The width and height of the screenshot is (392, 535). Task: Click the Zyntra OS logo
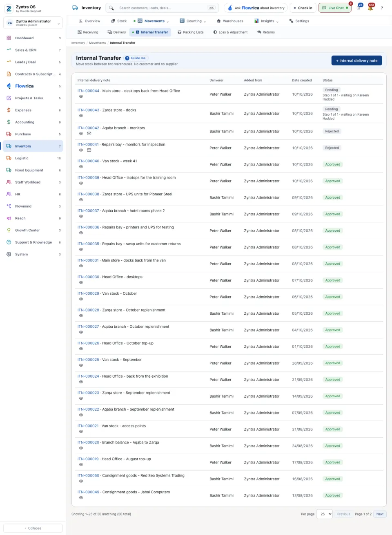click(x=9, y=8)
